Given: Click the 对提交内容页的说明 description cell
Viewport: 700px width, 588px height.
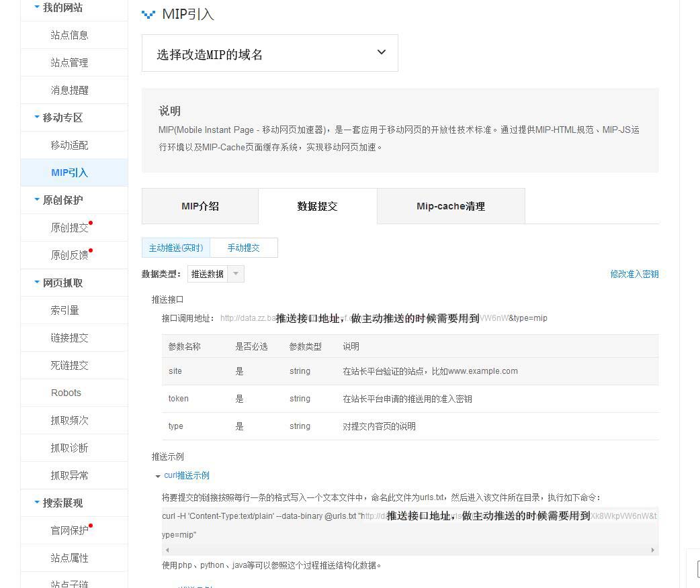Looking at the screenshot, I should pyautogui.click(x=379, y=426).
